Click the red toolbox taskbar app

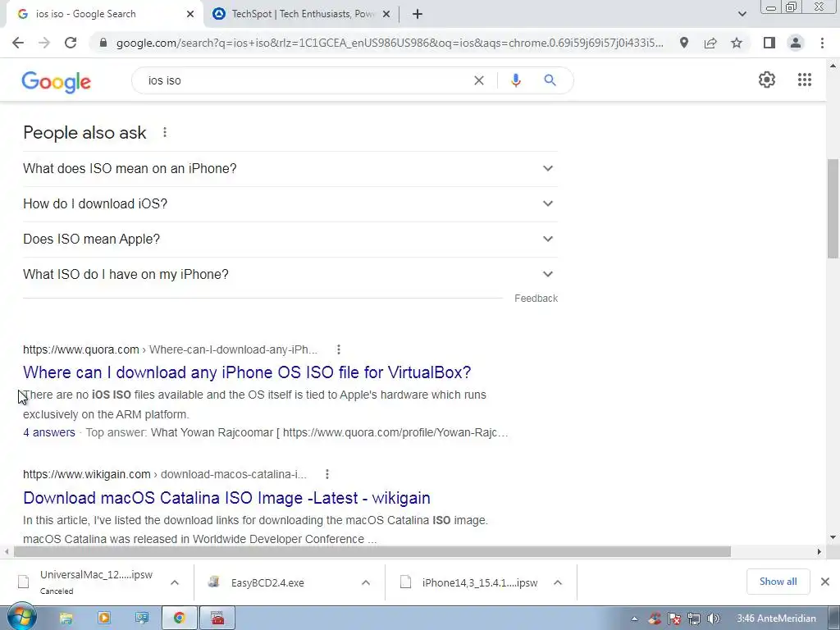pyautogui.click(x=217, y=619)
